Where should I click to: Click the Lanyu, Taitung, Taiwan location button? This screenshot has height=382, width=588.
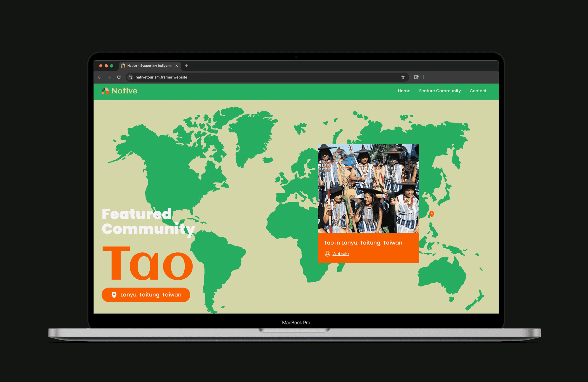(146, 294)
